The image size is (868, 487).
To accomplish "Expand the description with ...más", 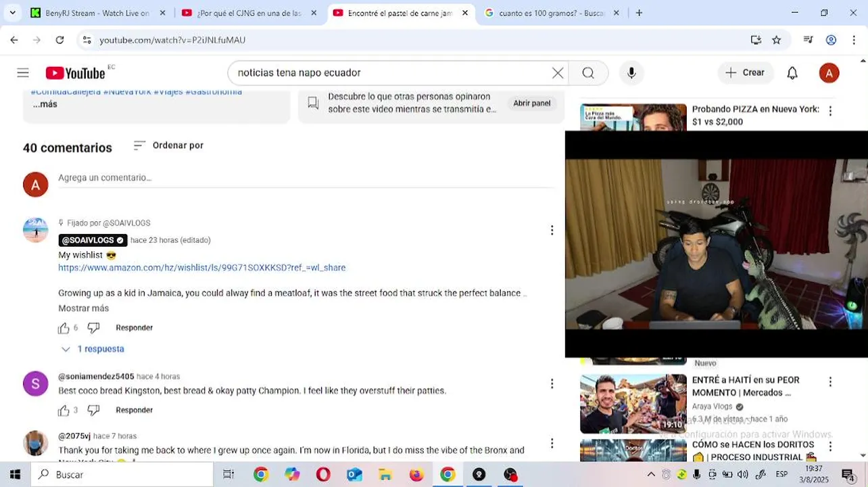I will coord(45,104).
